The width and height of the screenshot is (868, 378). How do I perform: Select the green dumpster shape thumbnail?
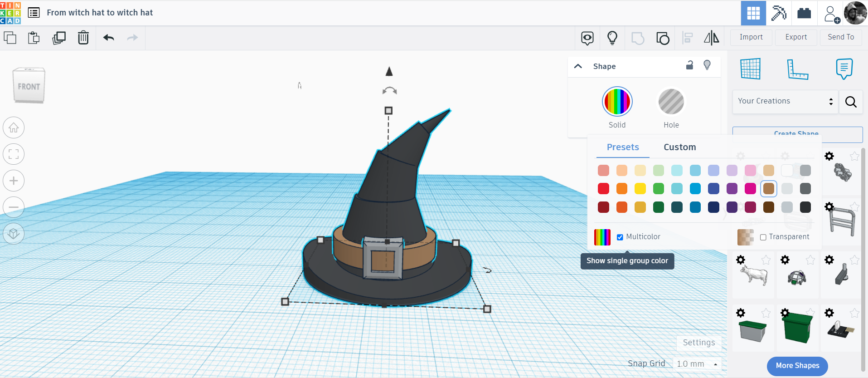pyautogui.click(x=797, y=328)
